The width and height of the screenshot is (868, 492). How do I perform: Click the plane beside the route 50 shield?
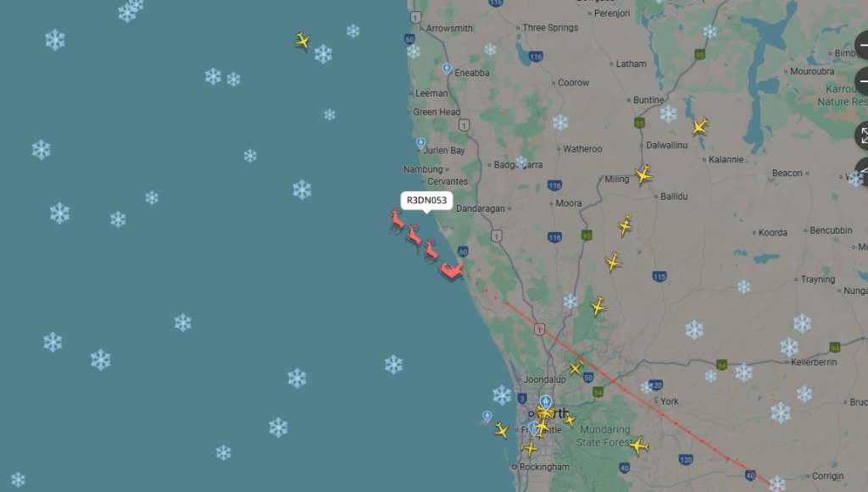576,368
